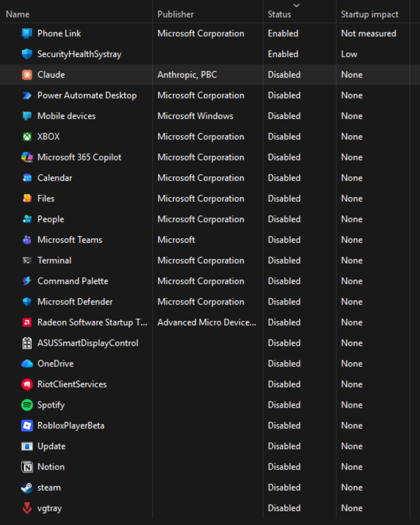The width and height of the screenshot is (420, 525).
Task: Select the OneDrive name text
Action: point(55,364)
